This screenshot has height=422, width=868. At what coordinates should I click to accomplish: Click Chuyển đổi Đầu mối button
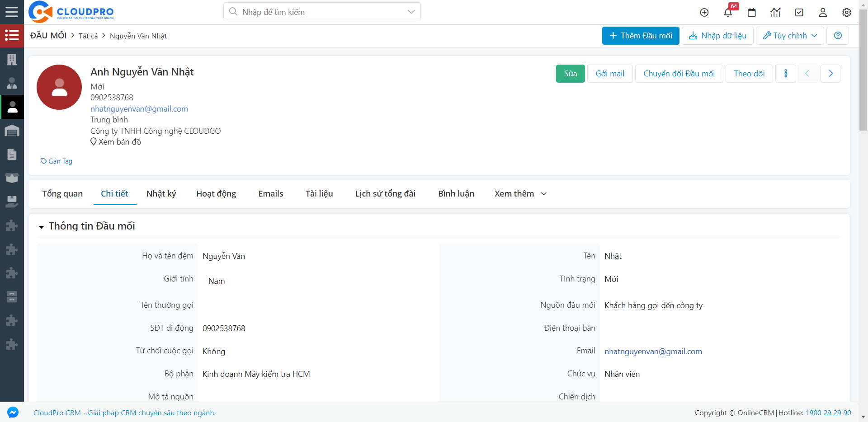tap(679, 74)
